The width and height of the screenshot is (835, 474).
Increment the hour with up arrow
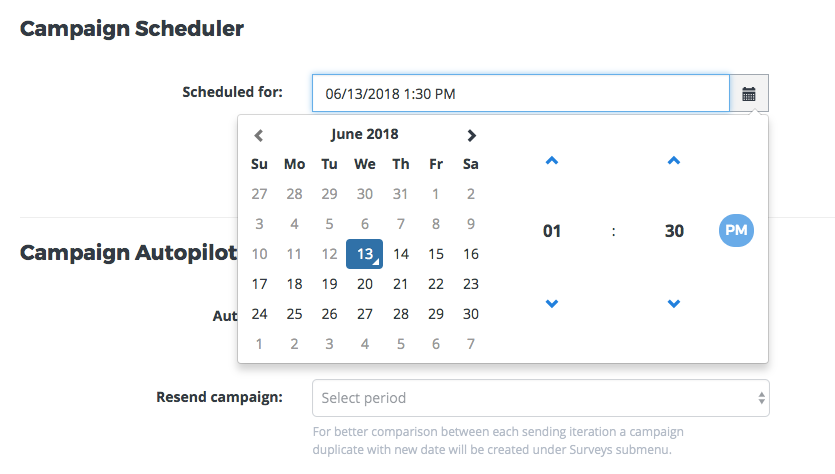pyautogui.click(x=552, y=160)
